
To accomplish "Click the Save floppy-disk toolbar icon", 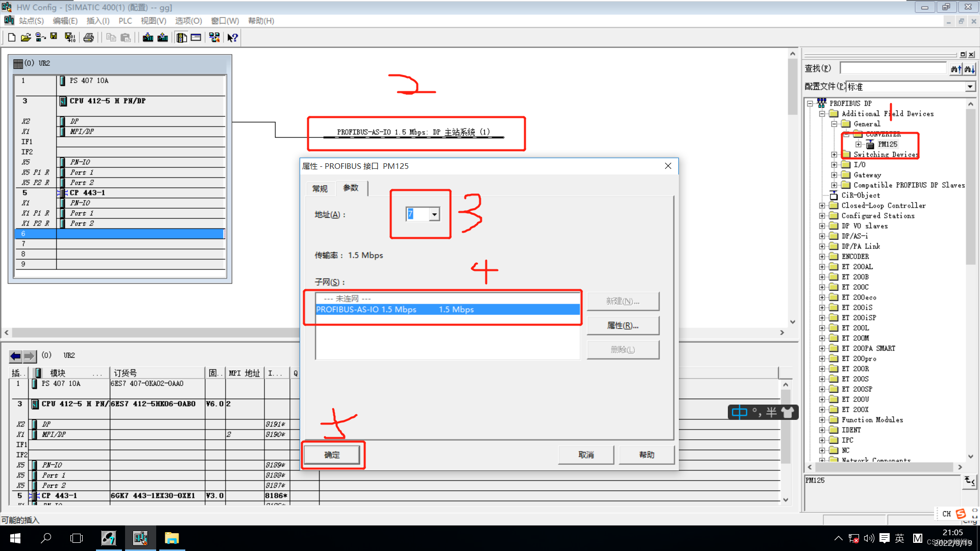I will click(54, 37).
